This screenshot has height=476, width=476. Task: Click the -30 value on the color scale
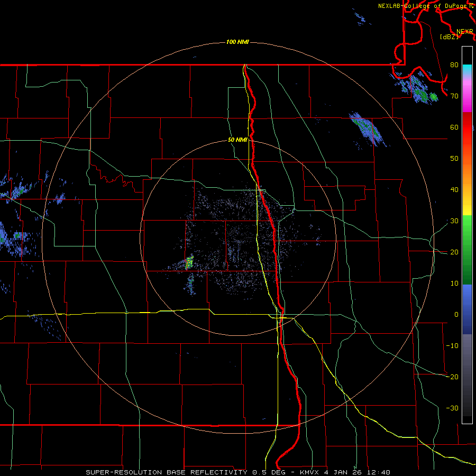click(452, 408)
